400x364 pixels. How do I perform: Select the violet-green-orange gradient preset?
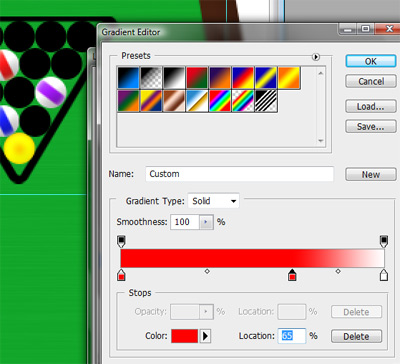[128, 101]
